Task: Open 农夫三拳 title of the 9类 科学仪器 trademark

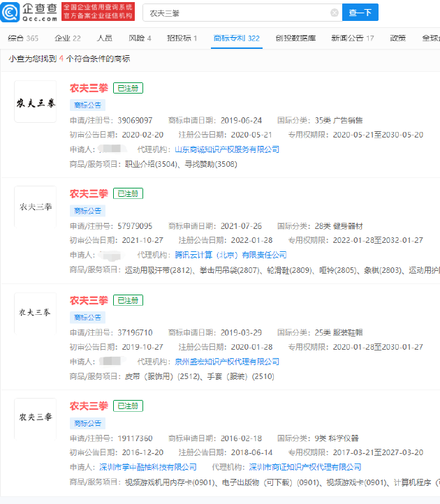Action: coord(89,406)
